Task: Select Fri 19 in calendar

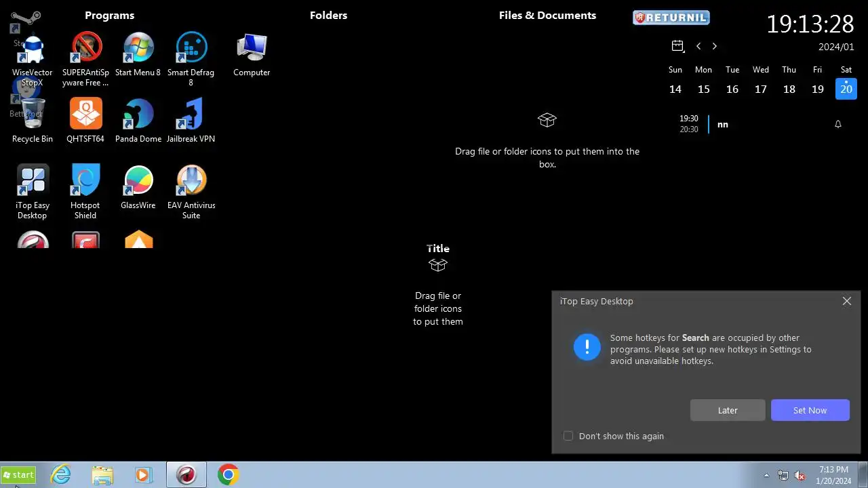Action: (x=818, y=89)
